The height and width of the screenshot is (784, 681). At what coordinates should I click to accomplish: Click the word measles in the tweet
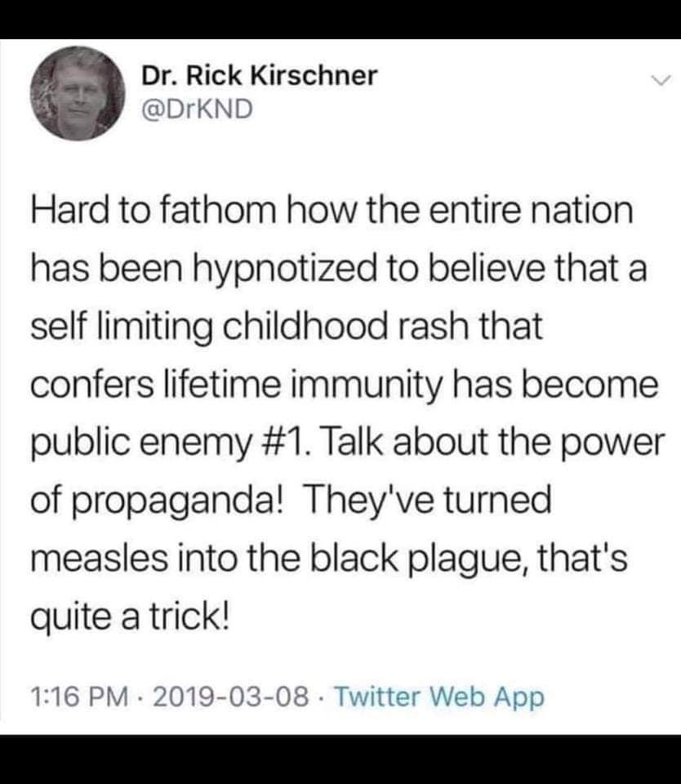click(100, 559)
